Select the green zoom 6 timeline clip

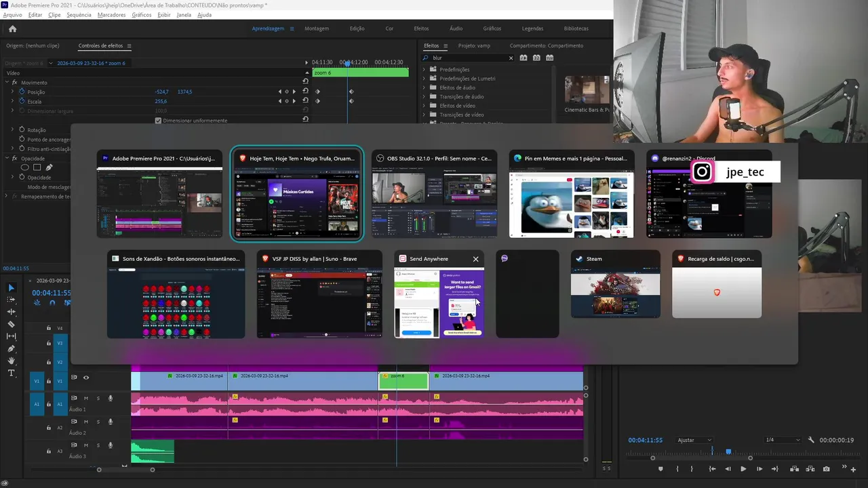click(403, 381)
